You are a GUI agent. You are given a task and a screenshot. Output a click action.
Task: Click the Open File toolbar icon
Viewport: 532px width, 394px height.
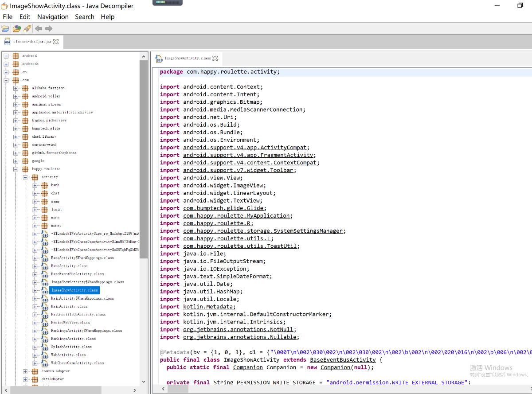5,29
